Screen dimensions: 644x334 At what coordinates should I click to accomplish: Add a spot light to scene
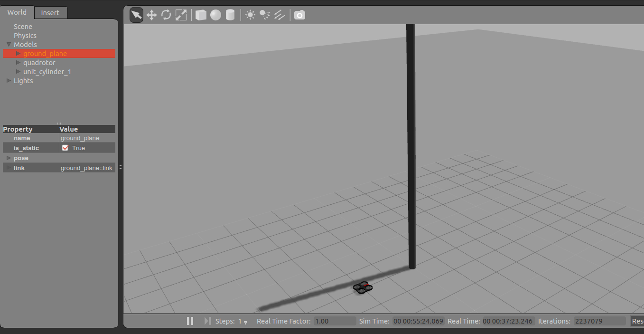click(265, 15)
